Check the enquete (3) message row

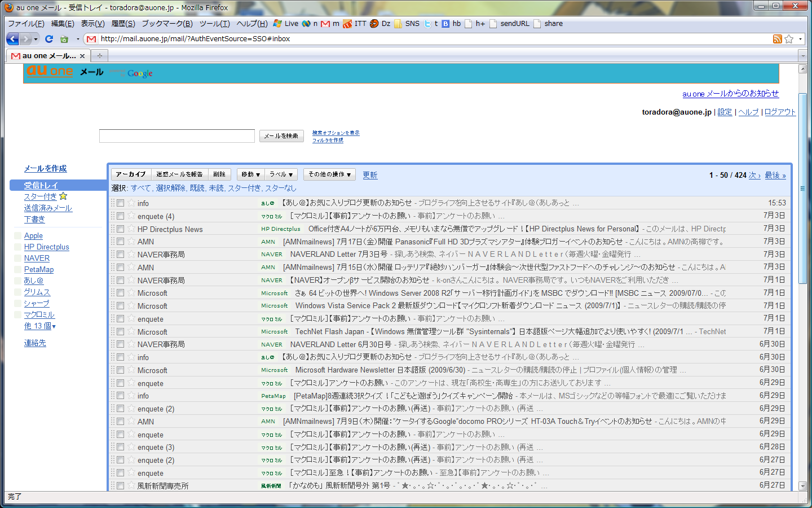click(120, 447)
